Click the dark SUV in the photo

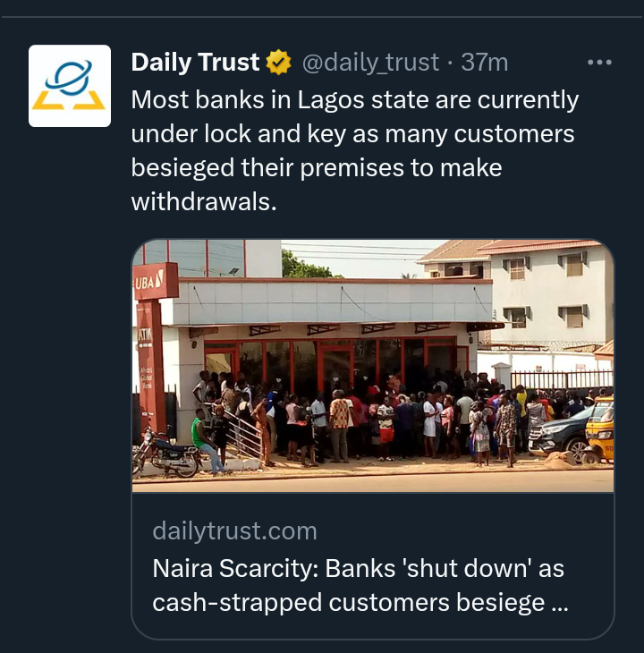(560, 434)
